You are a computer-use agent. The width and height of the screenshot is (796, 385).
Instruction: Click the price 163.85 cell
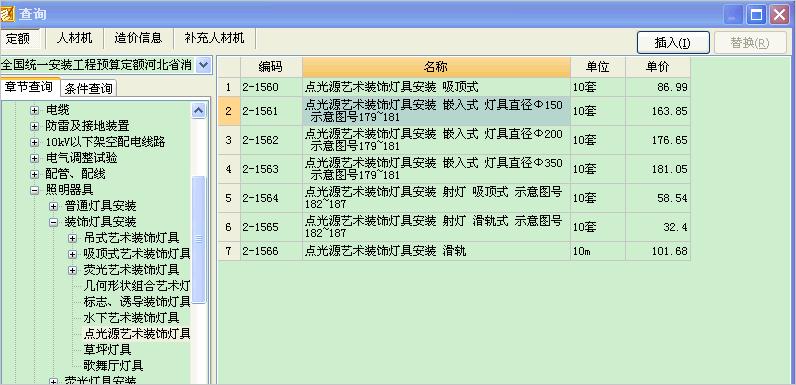click(657, 111)
